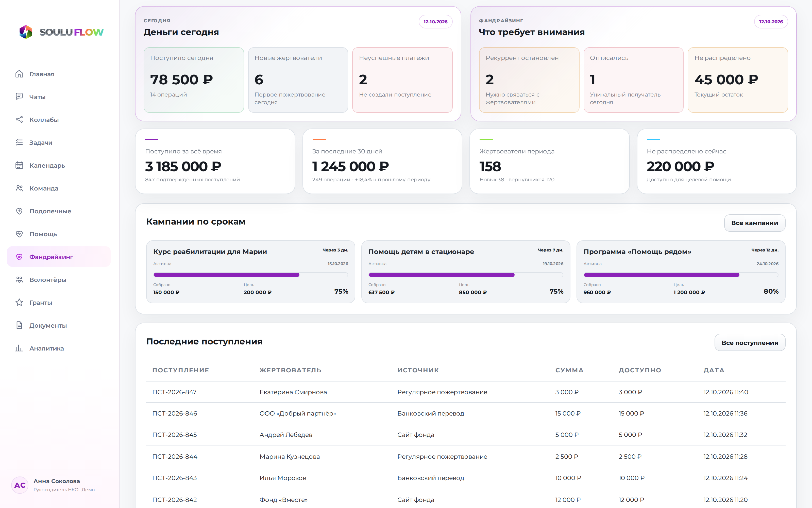Image resolution: width=812 pixels, height=508 pixels.
Task: Click Анна Соколова profile name
Action: coord(57,481)
